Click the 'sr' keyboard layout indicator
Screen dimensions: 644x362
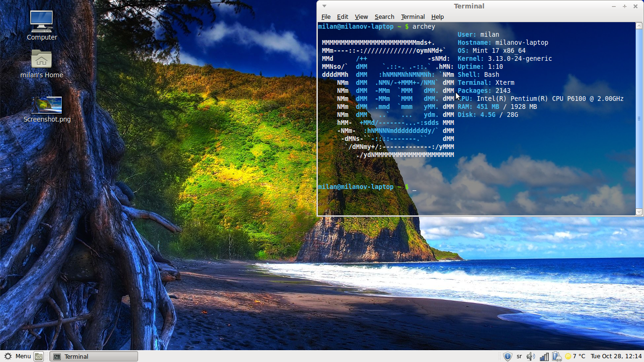pos(520,356)
